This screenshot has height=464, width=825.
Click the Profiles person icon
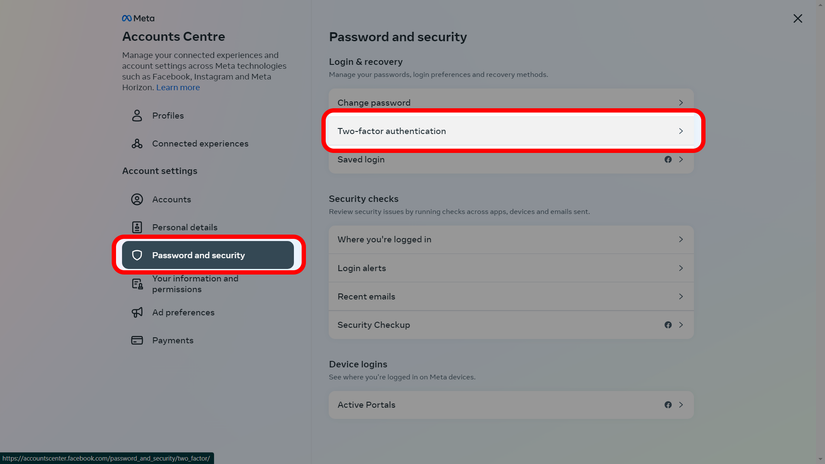click(137, 116)
